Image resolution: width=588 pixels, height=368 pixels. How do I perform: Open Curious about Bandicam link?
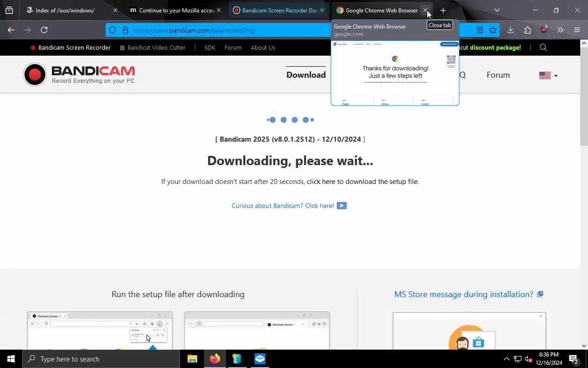[x=283, y=206]
